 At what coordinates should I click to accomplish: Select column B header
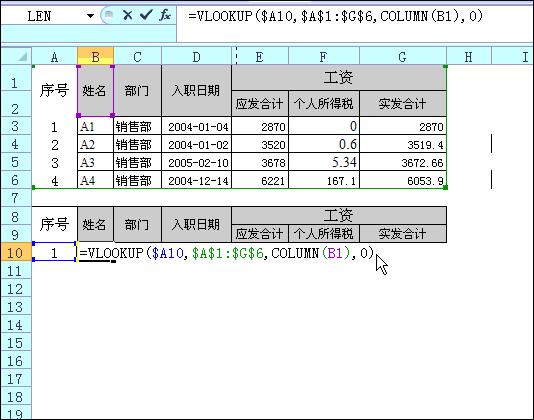point(95,57)
